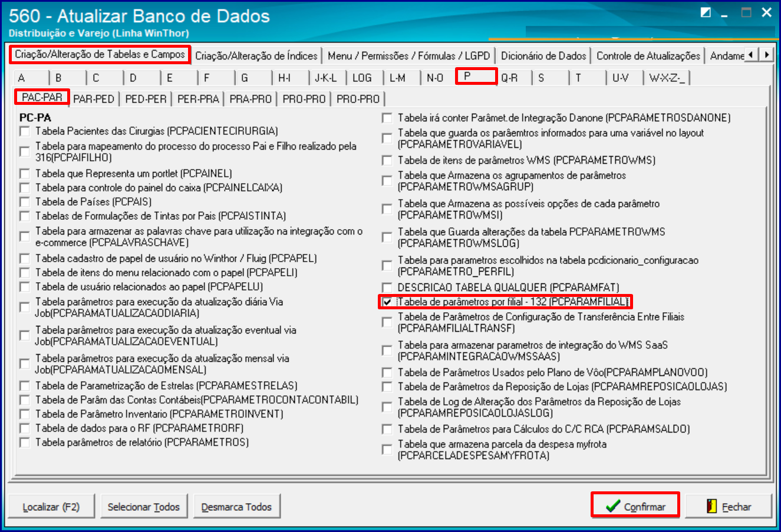Tick the PCPARAMETRO_PERFIL checkbox

(387, 266)
